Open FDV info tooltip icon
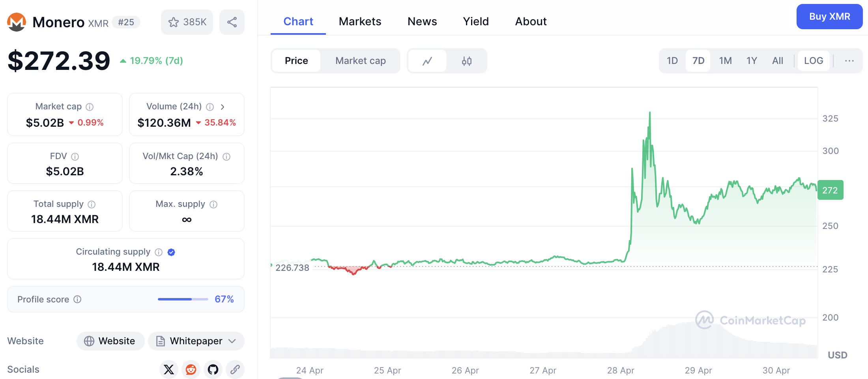 point(75,157)
